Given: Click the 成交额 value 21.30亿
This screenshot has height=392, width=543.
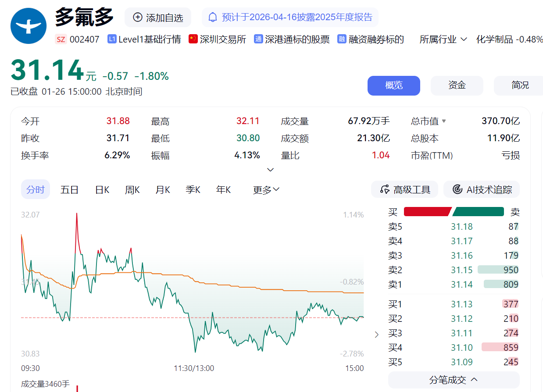Looking at the screenshot, I should coord(373,138).
